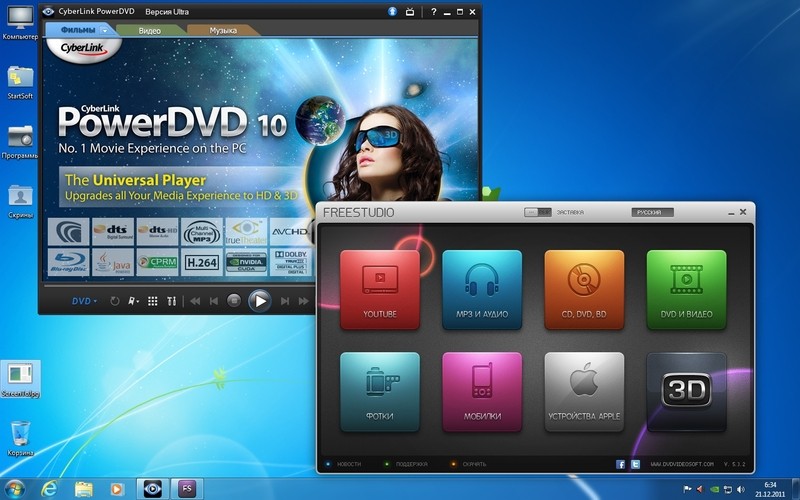The height and width of the screenshot is (500, 800).
Task: Expand the Фильмы tab dropdown arrow
Action: 104,31
